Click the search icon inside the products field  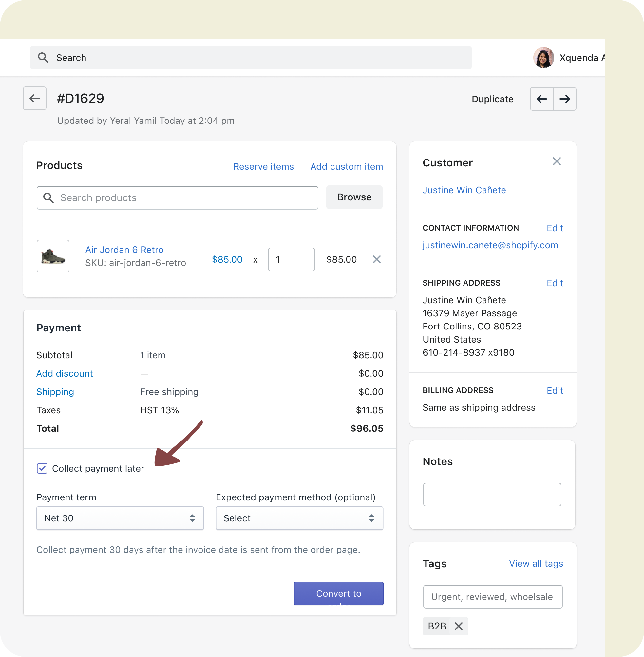click(48, 197)
